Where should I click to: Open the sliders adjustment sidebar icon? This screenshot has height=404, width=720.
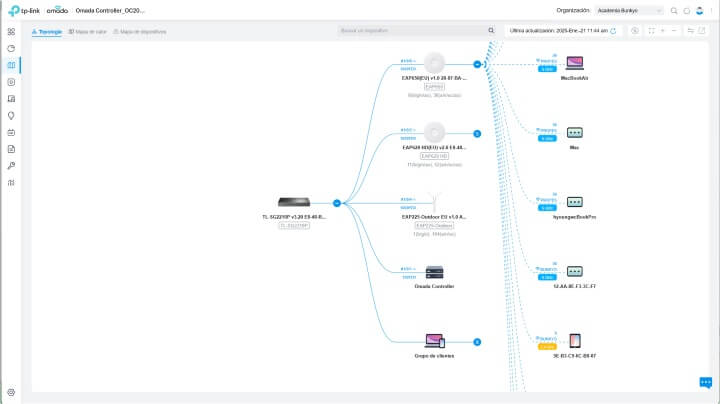(11, 183)
